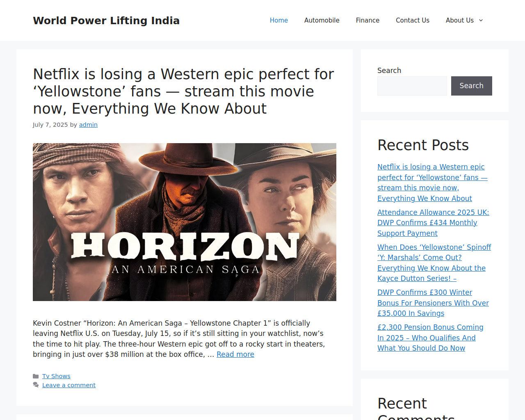Open the Automobile menu item

[x=322, y=21]
